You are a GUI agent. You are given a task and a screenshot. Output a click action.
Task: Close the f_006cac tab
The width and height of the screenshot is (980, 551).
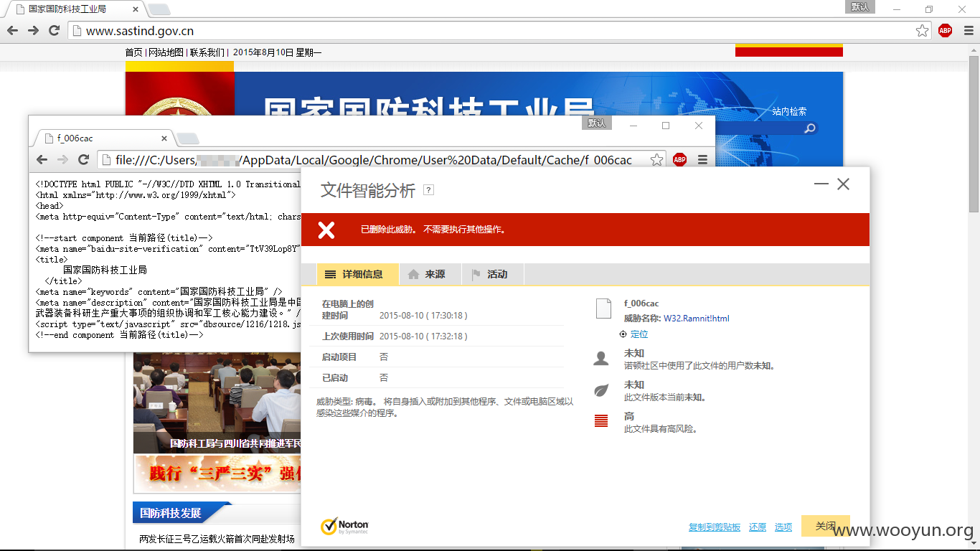tap(164, 138)
